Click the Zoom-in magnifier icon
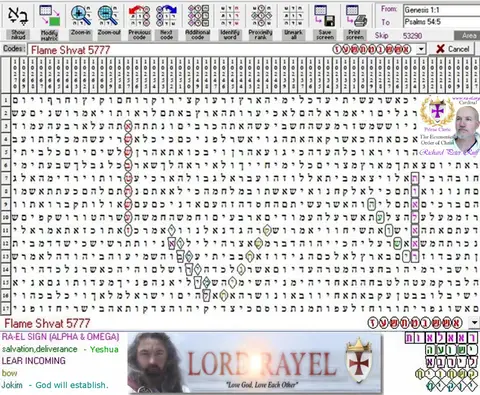Screen dimensions: 480x395 (81, 16)
